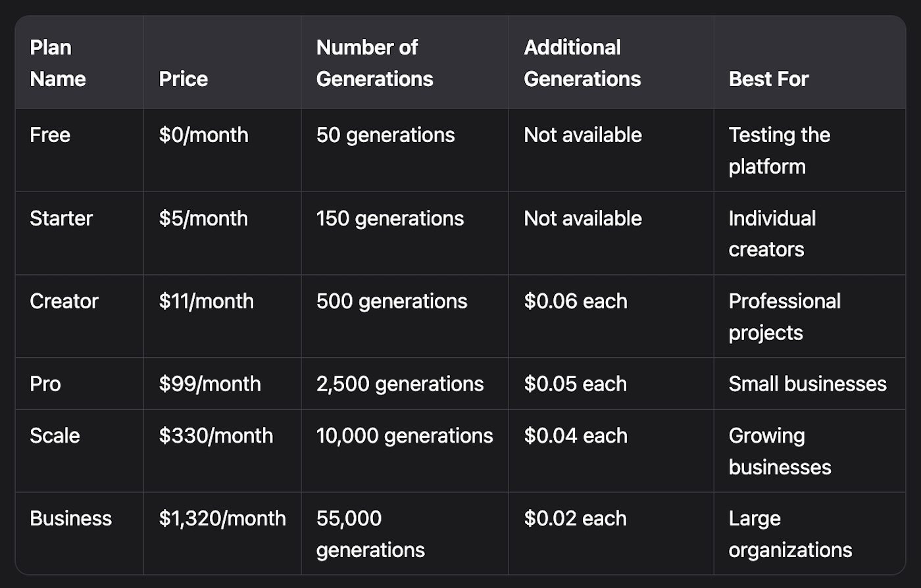The height and width of the screenshot is (588, 921).
Task: Click the $5/month price cell
Action: coord(203,218)
